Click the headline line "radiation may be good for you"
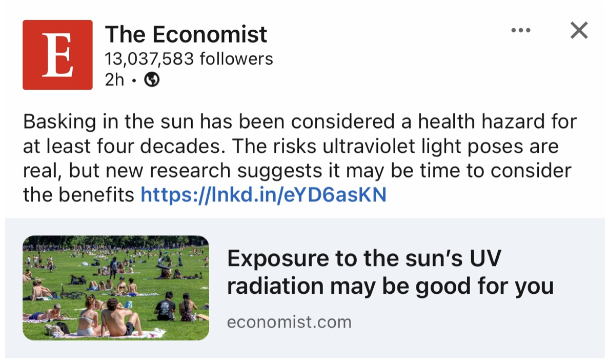 [x=390, y=286]
